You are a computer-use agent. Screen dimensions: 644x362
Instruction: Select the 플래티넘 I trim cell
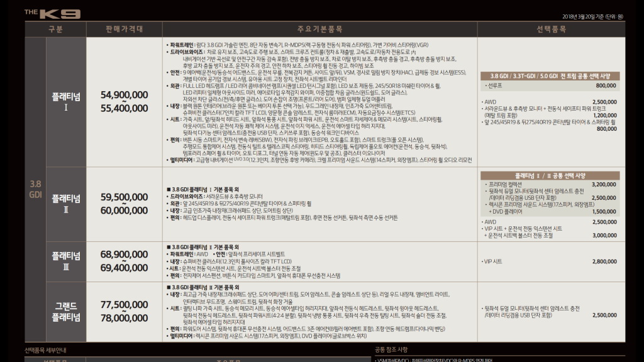click(65, 101)
